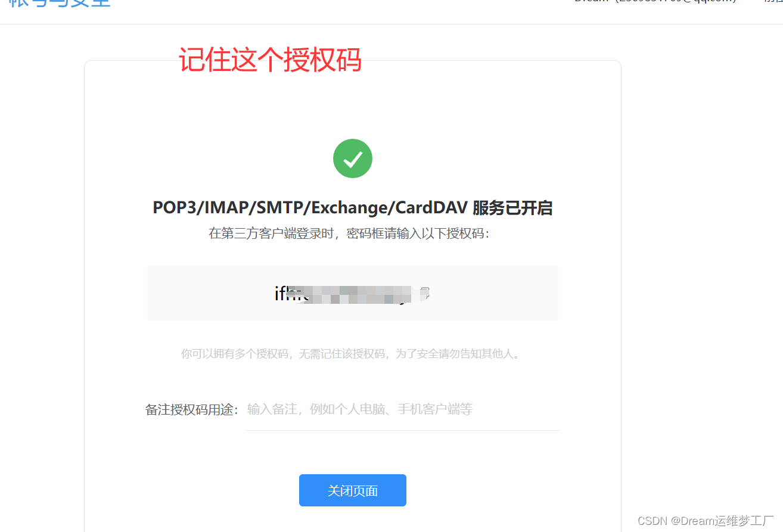This screenshot has width=783, height=532.
Task: Click the 备注授权码用途 label
Action: [192, 410]
